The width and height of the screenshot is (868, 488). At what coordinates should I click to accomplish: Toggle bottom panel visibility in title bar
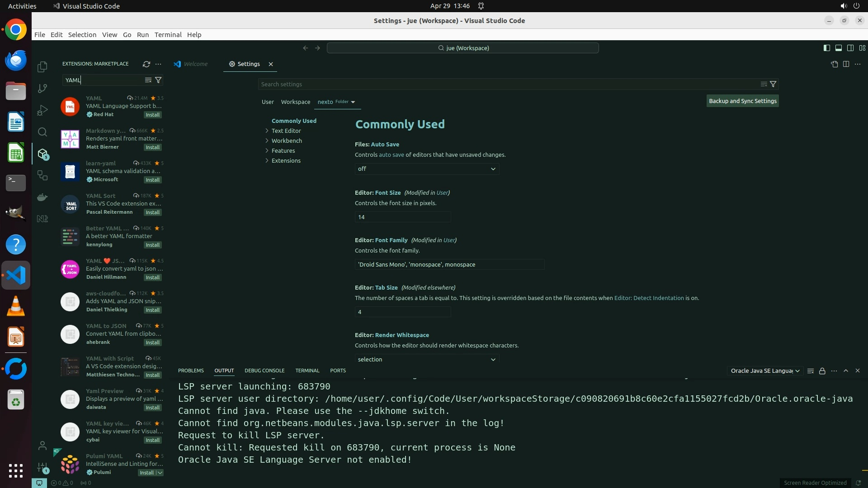pos(838,48)
